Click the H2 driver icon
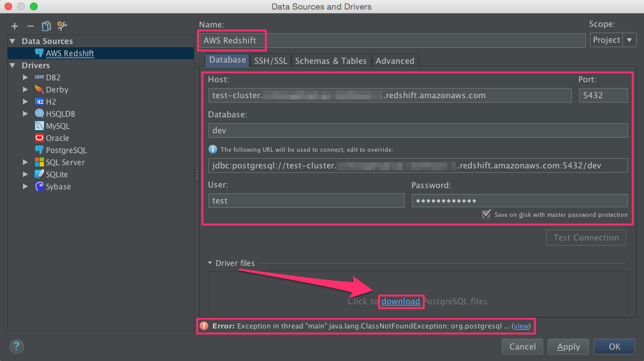The image size is (644, 361). [40, 101]
